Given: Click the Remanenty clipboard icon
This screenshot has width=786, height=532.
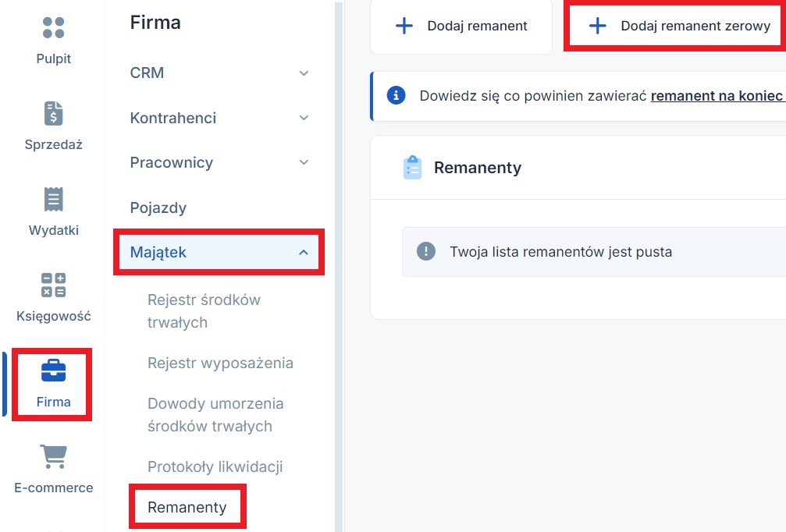Looking at the screenshot, I should click(412, 168).
